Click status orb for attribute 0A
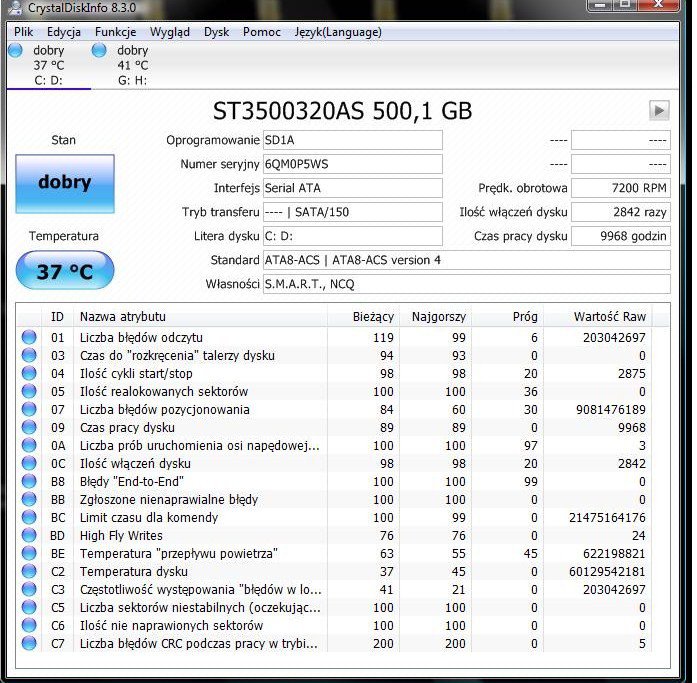The image size is (697, 683). pos(29,445)
